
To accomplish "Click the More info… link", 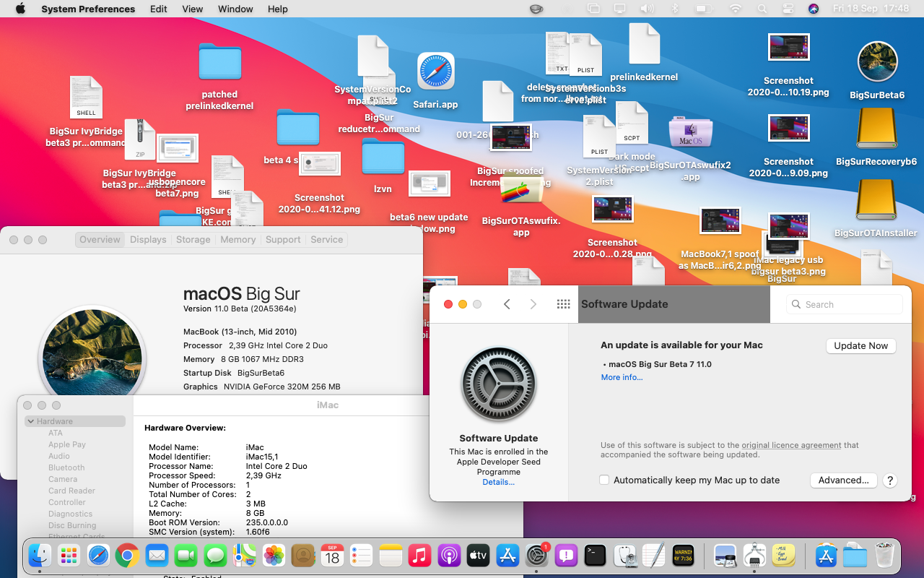I will point(622,377).
